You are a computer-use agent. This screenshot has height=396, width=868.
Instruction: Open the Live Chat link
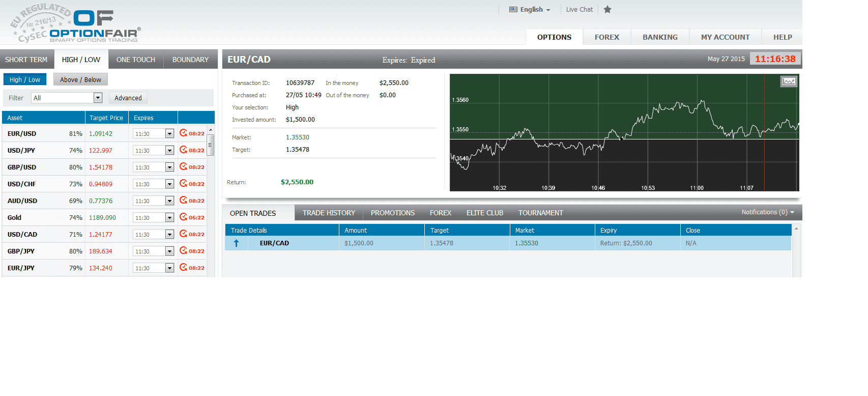click(579, 9)
